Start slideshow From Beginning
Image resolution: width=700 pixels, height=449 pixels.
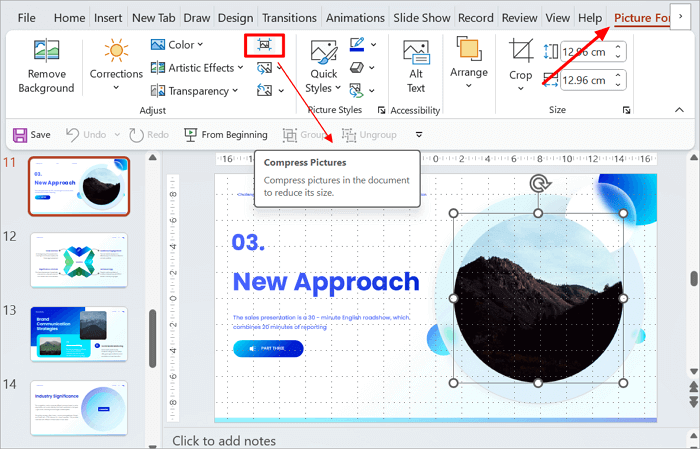[224, 134]
